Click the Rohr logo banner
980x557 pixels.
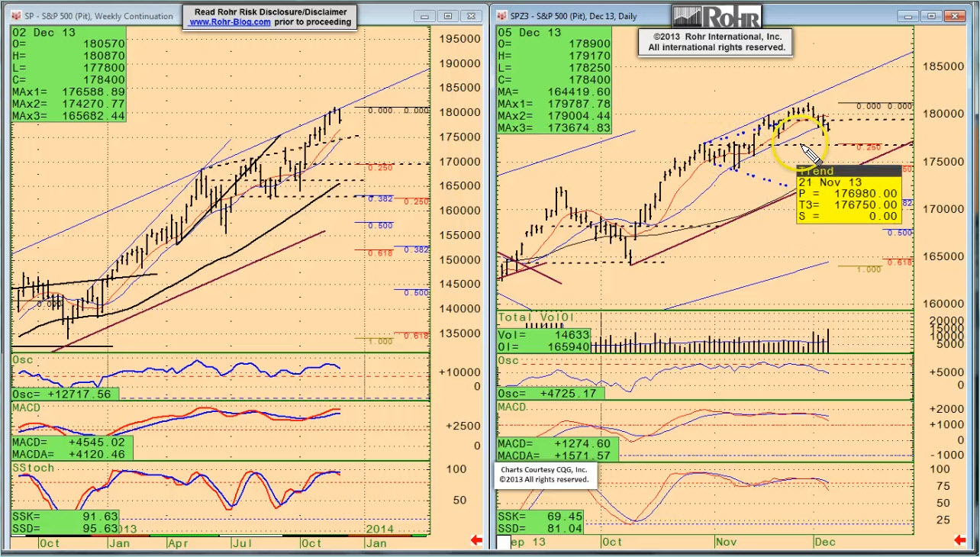click(717, 16)
